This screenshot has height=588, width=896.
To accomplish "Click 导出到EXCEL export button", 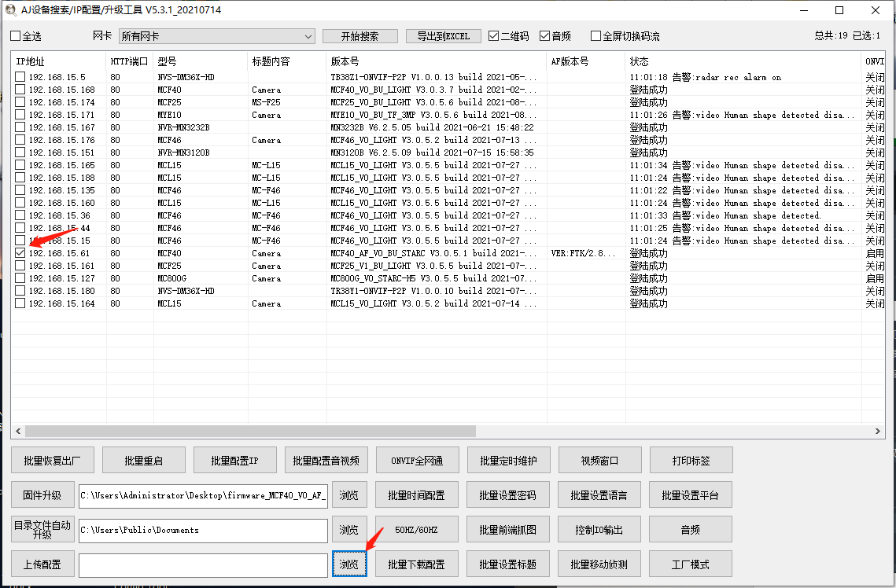I will tap(443, 36).
